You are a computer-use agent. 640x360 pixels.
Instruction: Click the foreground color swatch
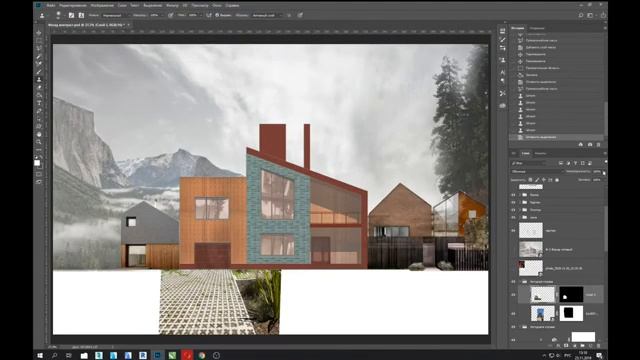(x=37, y=163)
